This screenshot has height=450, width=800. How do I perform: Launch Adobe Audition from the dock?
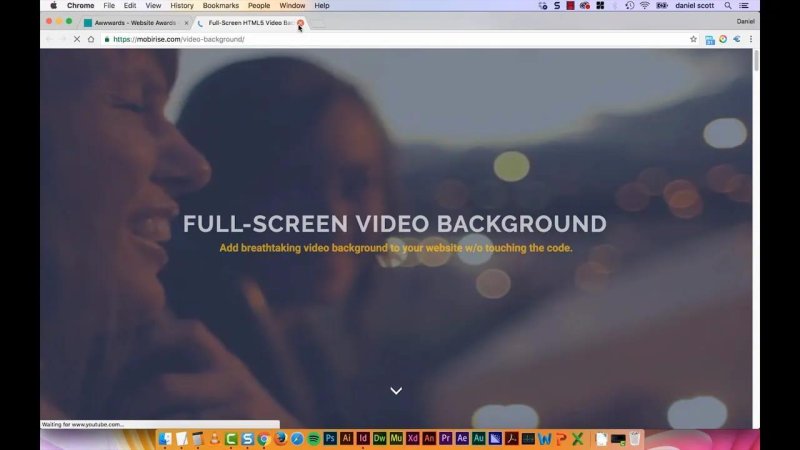pos(478,438)
